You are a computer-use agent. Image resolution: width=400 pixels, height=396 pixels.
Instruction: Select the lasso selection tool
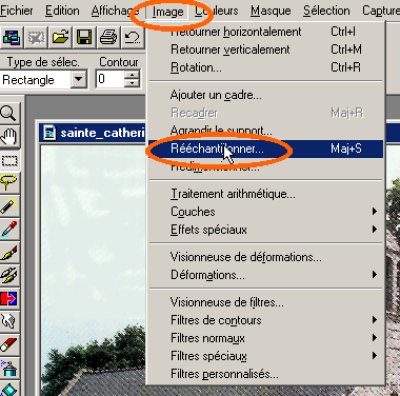[9, 182]
